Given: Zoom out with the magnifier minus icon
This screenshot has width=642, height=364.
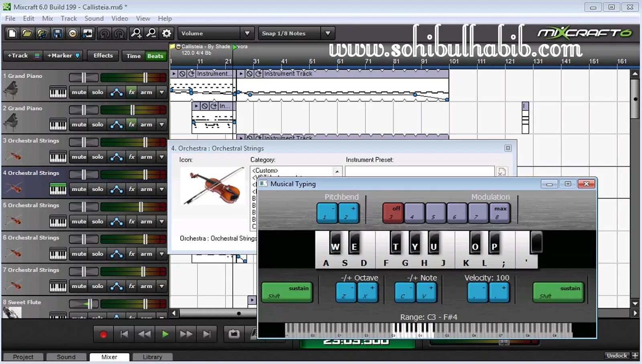Looking at the screenshot, I should pyautogui.click(x=151, y=33).
